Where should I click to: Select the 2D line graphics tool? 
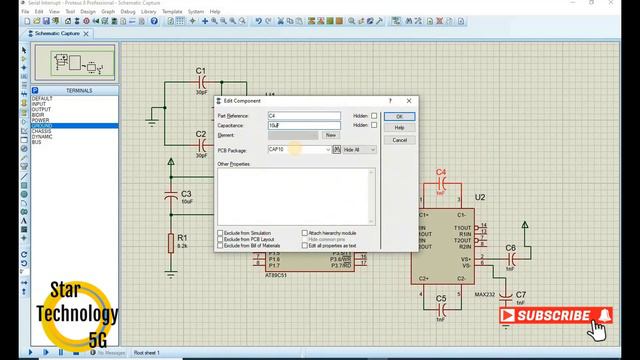coord(24,176)
